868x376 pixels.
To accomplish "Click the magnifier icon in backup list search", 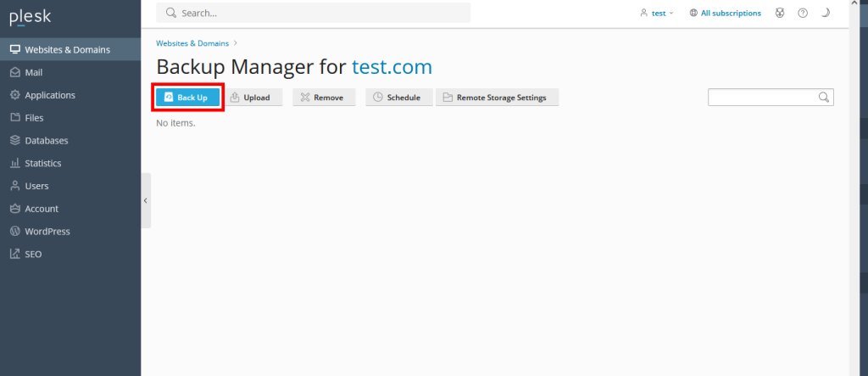I will (823, 98).
